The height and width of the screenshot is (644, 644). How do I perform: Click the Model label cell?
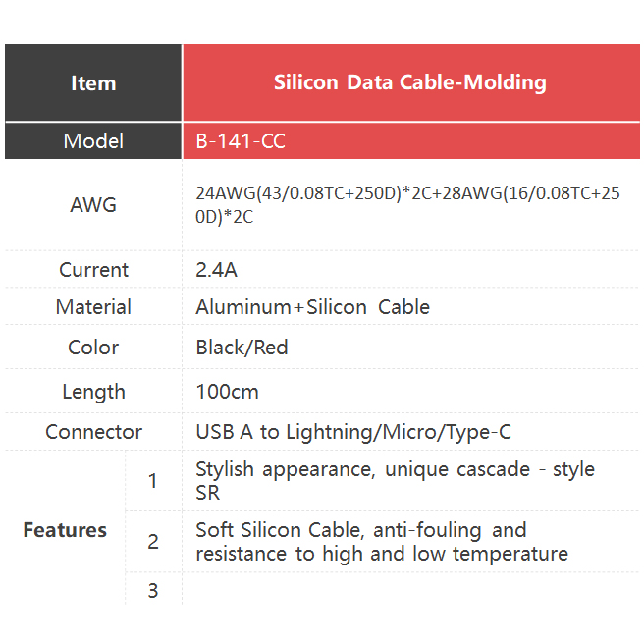click(x=93, y=141)
